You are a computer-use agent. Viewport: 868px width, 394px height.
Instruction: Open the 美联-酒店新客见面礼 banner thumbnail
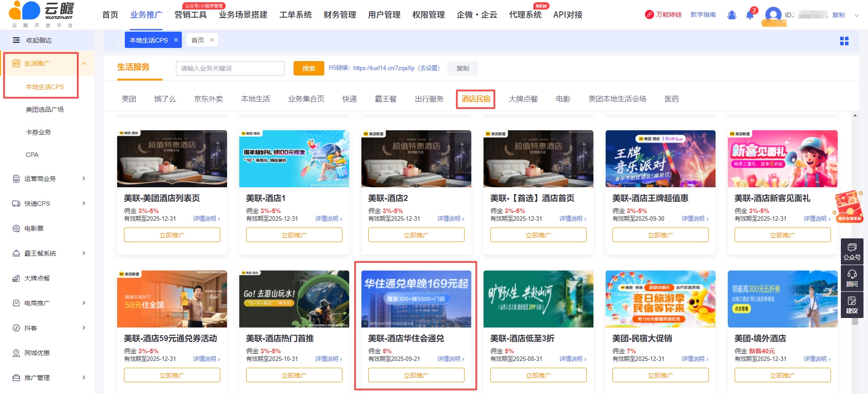point(783,159)
